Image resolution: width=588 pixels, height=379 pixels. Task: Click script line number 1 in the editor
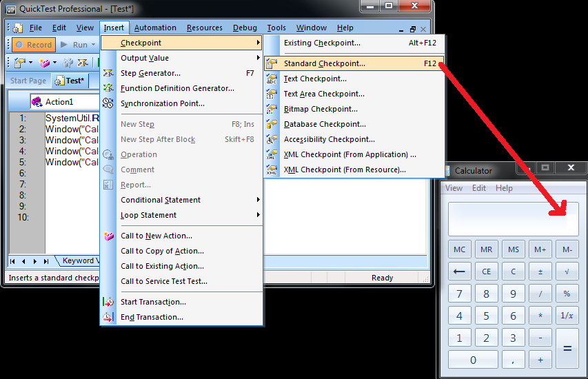tap(23, 119)
